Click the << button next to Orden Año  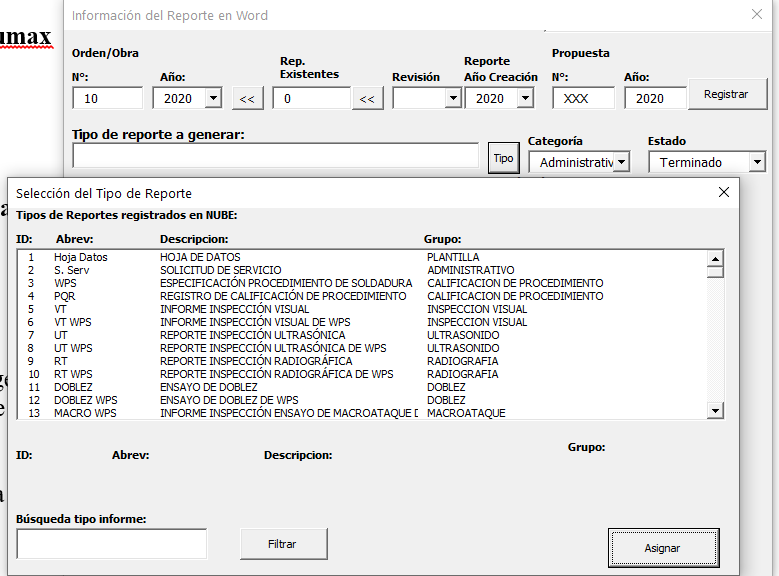(x=247, y=98)
